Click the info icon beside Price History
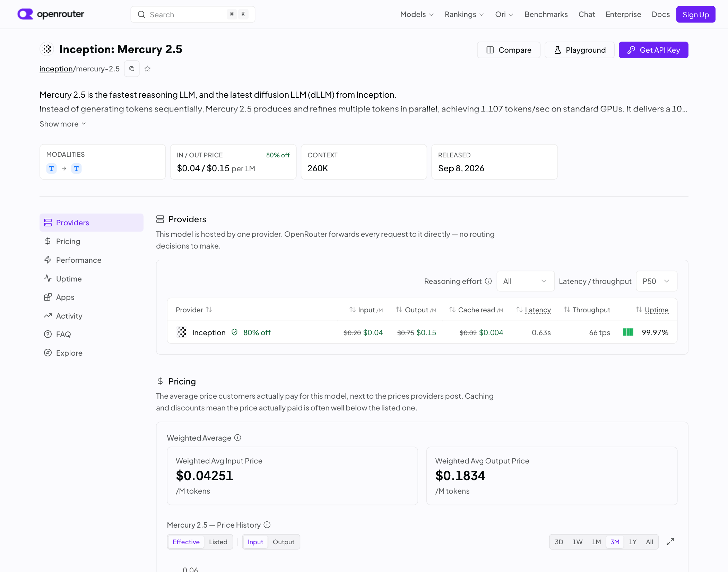The width and height of the screenshot is (728, 572). click(x=267, y=525)
